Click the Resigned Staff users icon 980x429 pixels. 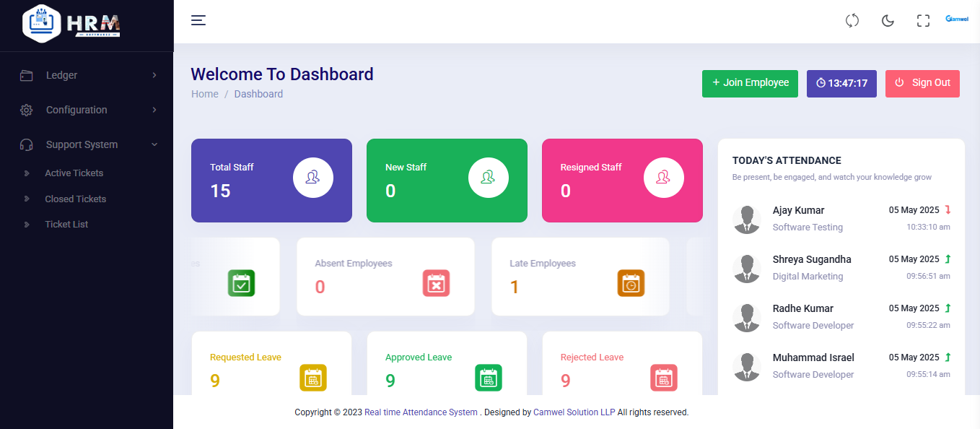[x=663, y=177]
